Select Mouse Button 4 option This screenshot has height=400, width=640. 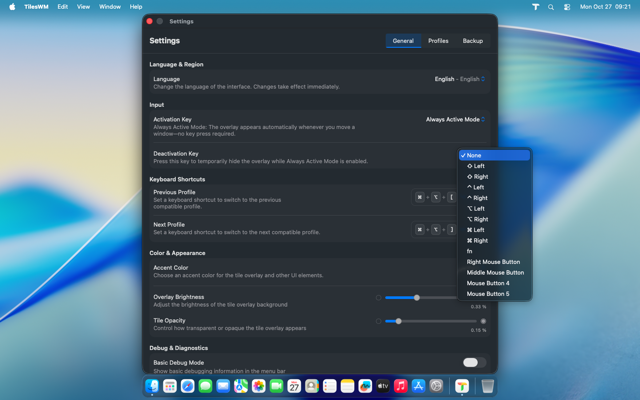[494, 283]
